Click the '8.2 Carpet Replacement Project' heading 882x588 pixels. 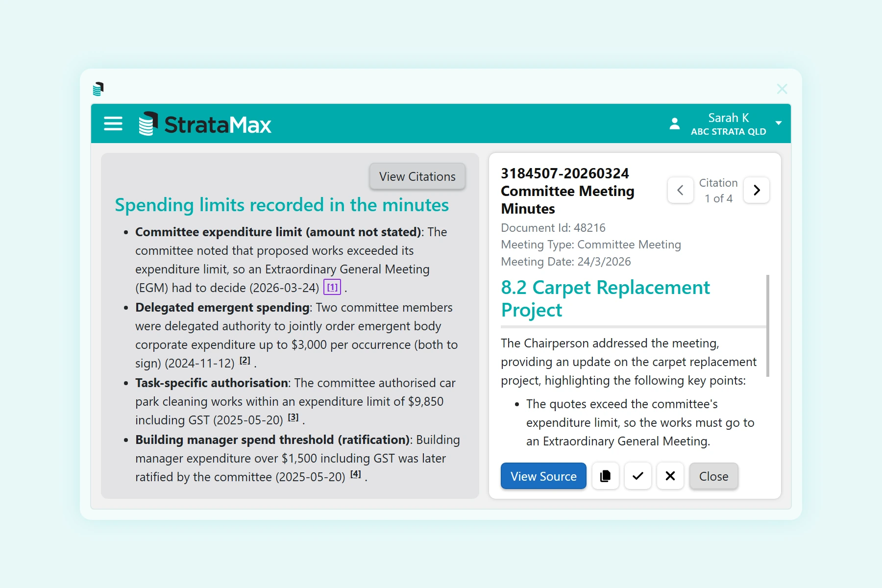click(605, 298)
